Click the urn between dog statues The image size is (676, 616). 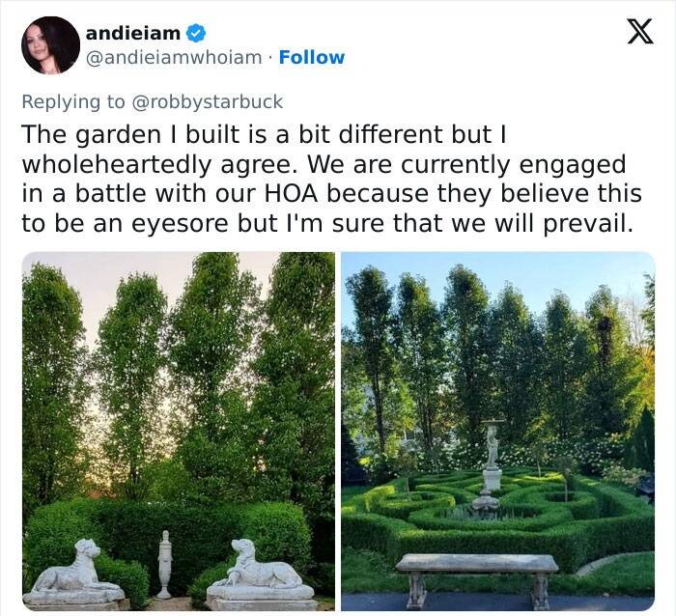click(164, 565)
